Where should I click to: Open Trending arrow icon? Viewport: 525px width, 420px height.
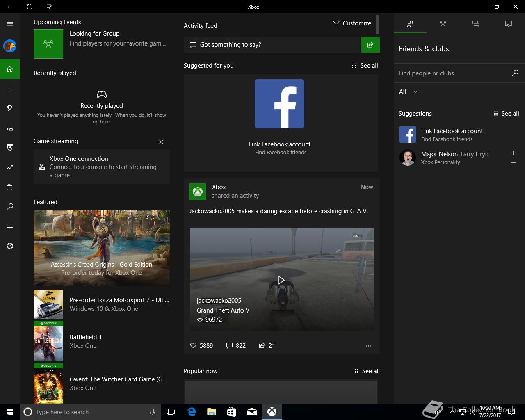[x=10, y=167]
